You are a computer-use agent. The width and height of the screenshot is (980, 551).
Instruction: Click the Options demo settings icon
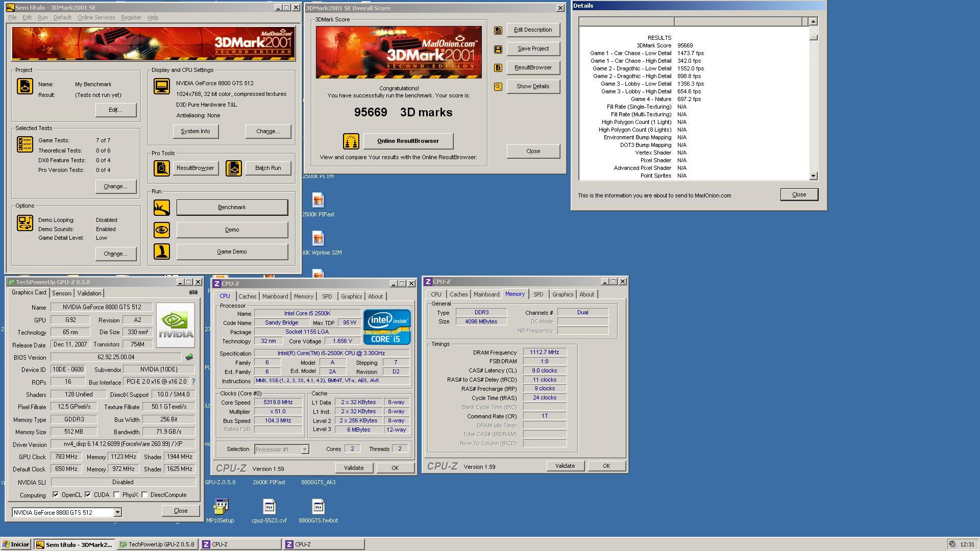[24, 223]
